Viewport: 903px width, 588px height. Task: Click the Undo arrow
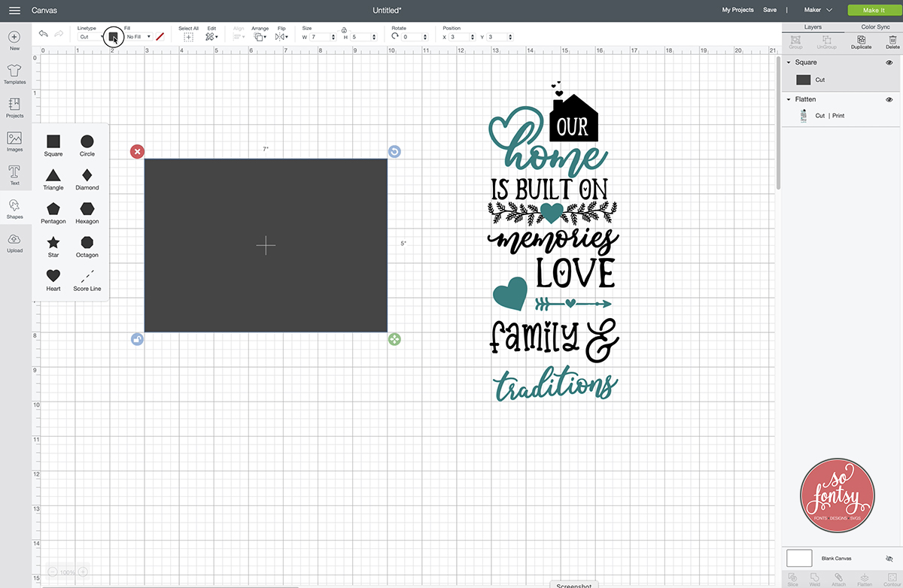pos(44,35)
